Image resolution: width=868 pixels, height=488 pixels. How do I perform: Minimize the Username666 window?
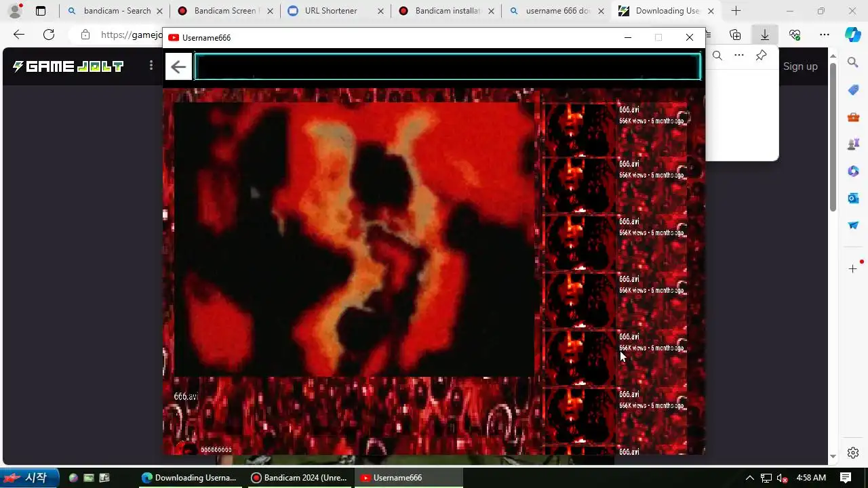tap(628, 37)
